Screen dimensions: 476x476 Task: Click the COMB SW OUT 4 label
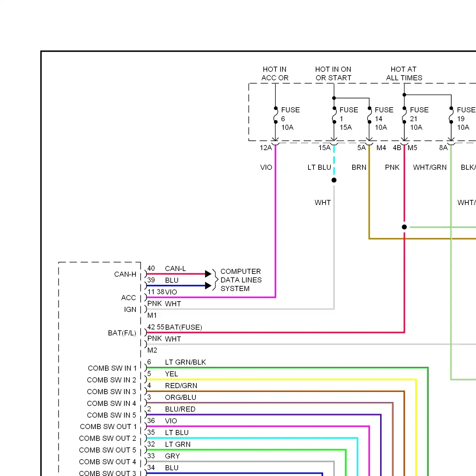click(108, 462)
